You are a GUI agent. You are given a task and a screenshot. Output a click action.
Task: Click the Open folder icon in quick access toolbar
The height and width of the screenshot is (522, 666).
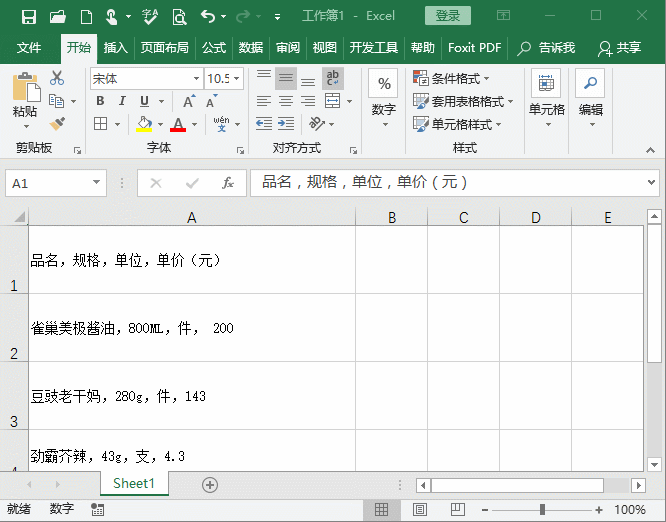point(57,17)
